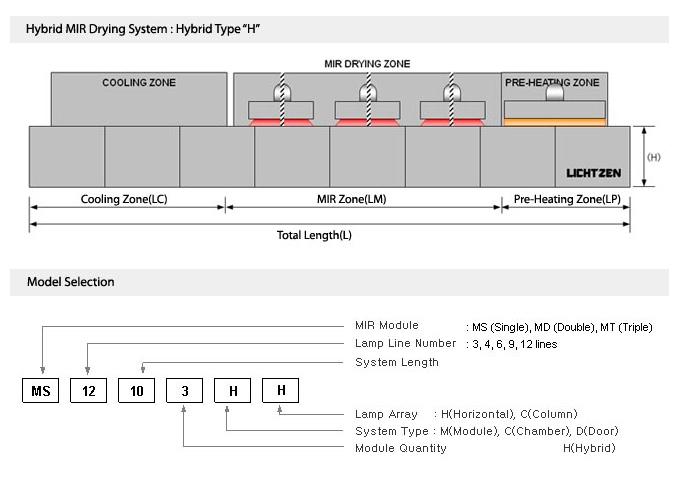The image size is (680, 480).
Task: Select the 'Cooling Zone(LC)' dimension label
Action: point(124,199)
